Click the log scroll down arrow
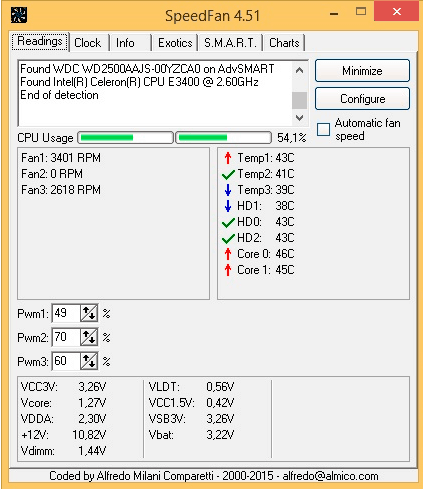Screen dimensions: 423x489 (x=300, y=118)
